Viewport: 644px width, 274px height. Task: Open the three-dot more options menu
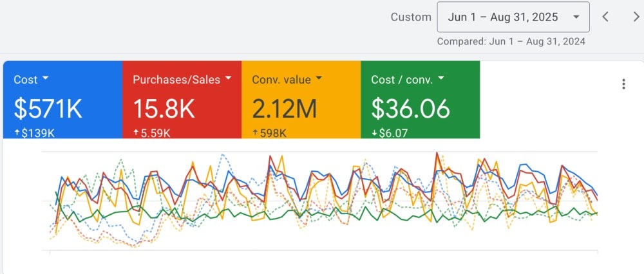[623, 84]
